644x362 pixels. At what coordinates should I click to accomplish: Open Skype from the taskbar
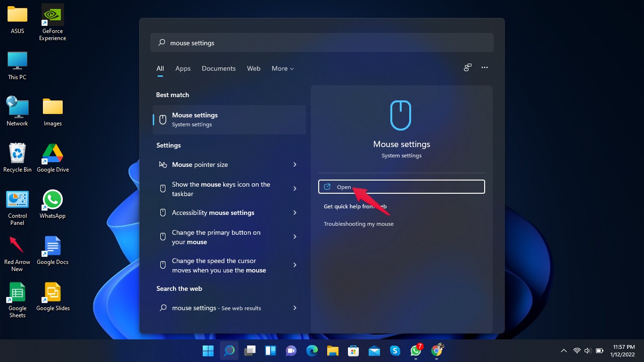pyautogui.click(x=395, y=351)
